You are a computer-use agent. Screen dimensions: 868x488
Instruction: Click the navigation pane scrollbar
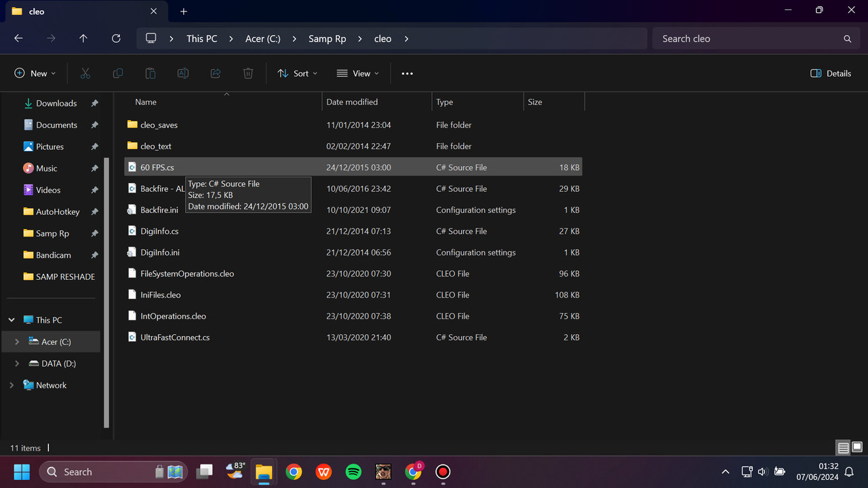pos(106,292)
